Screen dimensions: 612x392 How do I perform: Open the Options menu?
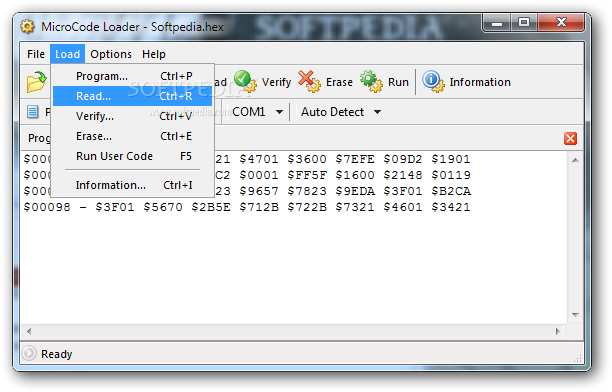tap(111, 54)
